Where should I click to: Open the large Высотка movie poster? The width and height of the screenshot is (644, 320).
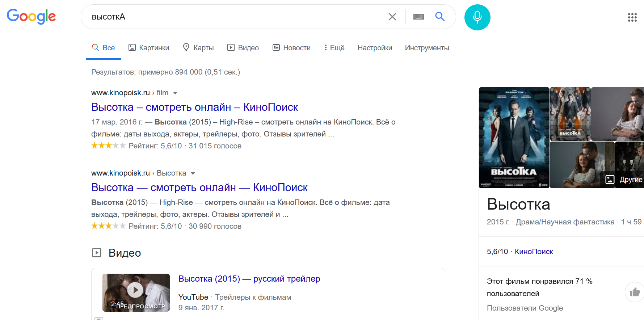tap(514, 138)
